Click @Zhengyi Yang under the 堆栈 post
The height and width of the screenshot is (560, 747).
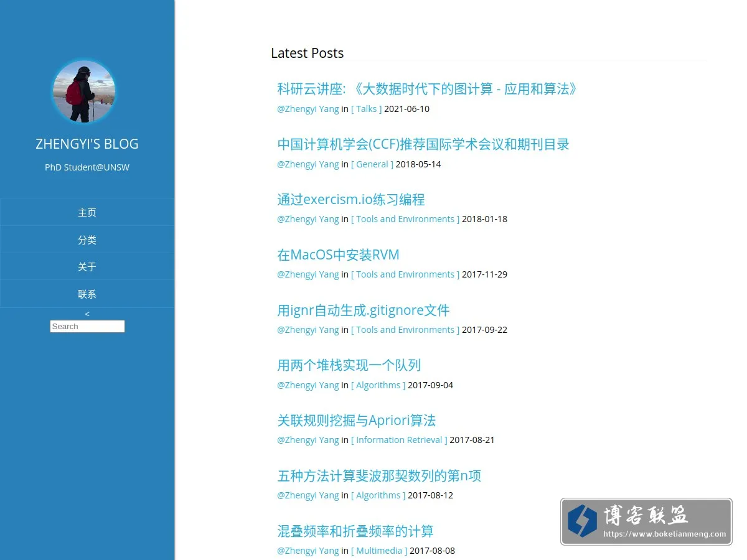[308, 385]
